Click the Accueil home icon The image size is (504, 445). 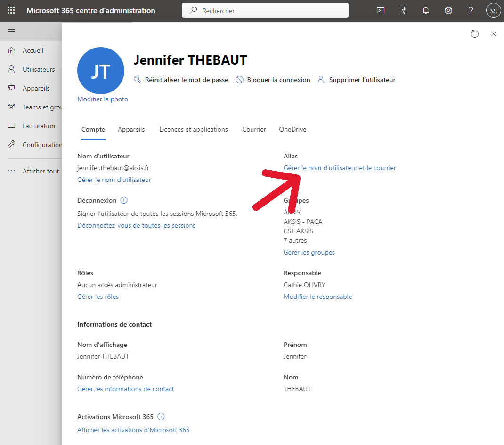[x=11, y=50]
